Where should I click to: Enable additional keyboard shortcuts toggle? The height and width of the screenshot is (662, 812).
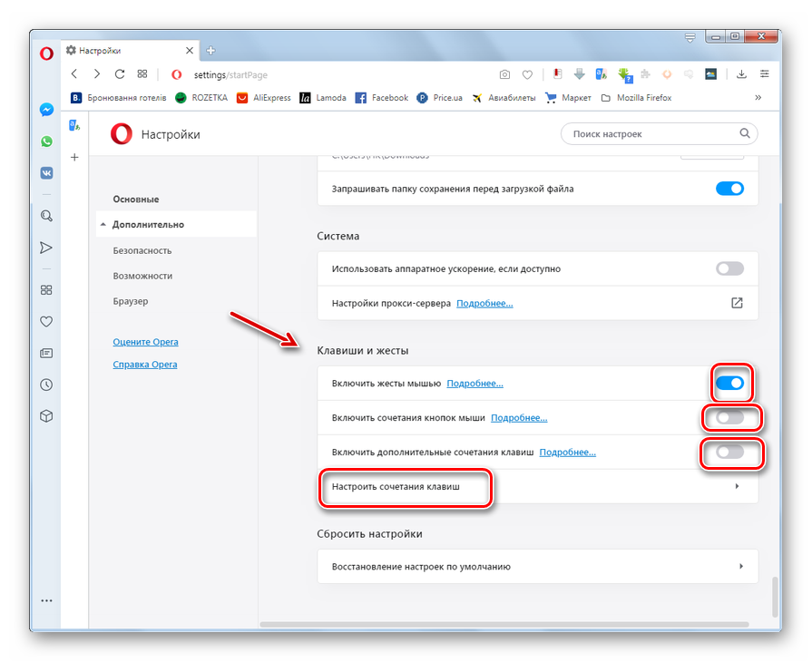(729, 452)
